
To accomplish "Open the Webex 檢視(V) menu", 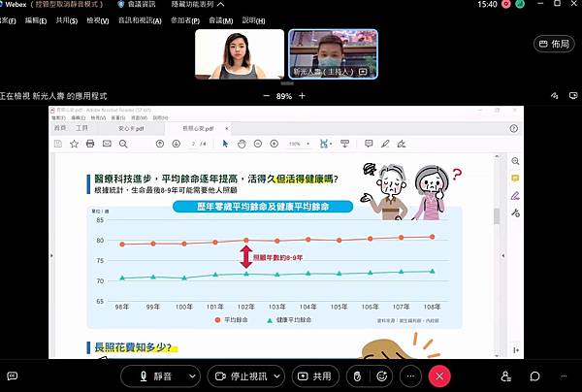I will tap(98, 20).
